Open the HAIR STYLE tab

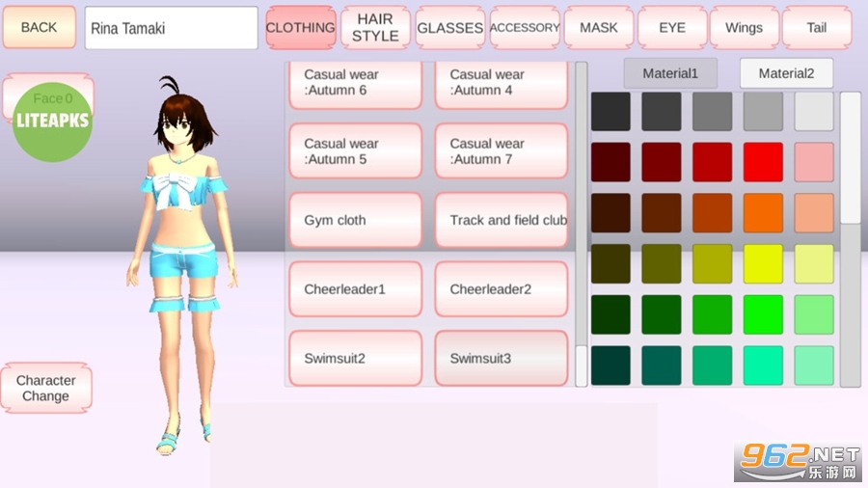pos(375,27)
